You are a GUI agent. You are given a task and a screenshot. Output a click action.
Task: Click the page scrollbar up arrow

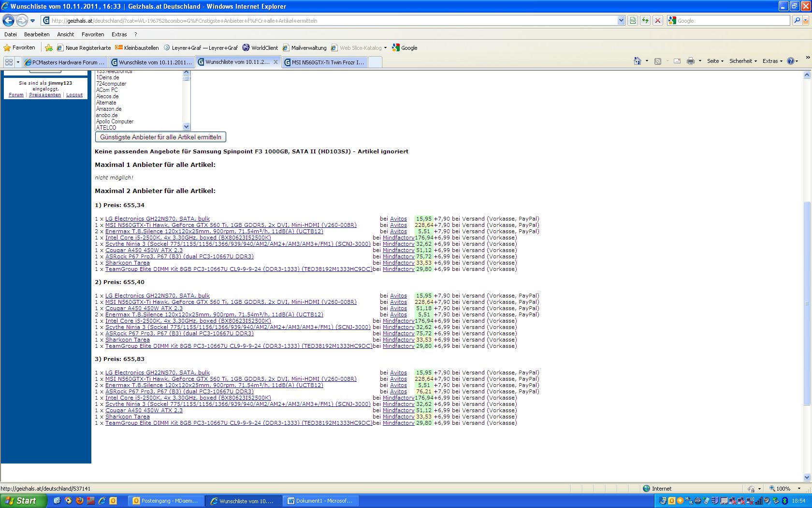tap(807, 75)
